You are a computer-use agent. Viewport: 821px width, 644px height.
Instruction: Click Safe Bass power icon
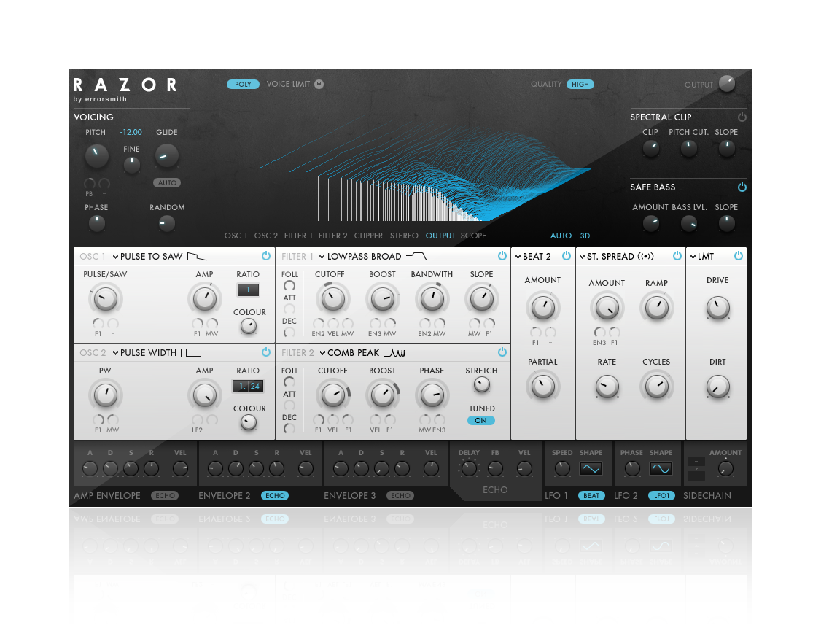(x=742, y=187)
